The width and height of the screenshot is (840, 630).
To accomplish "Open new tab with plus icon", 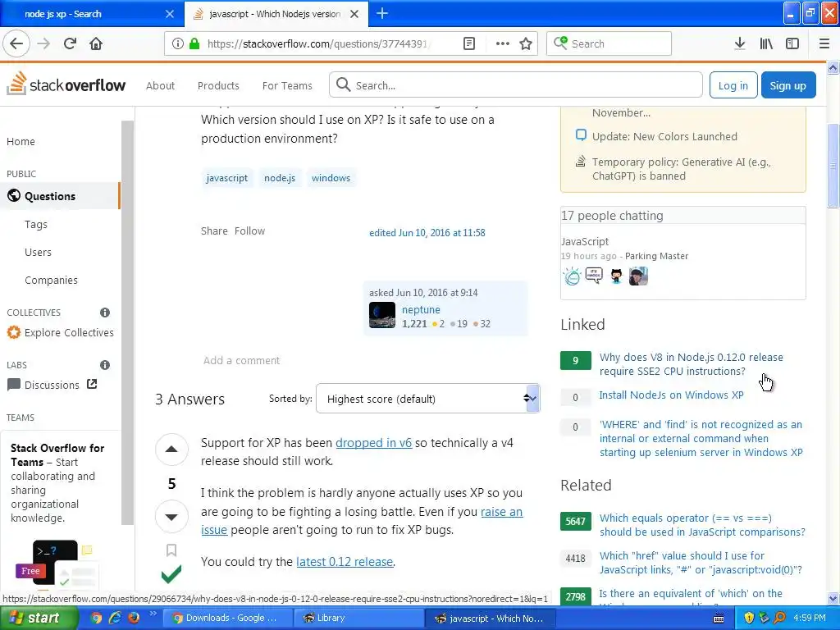I will point(382,13).
